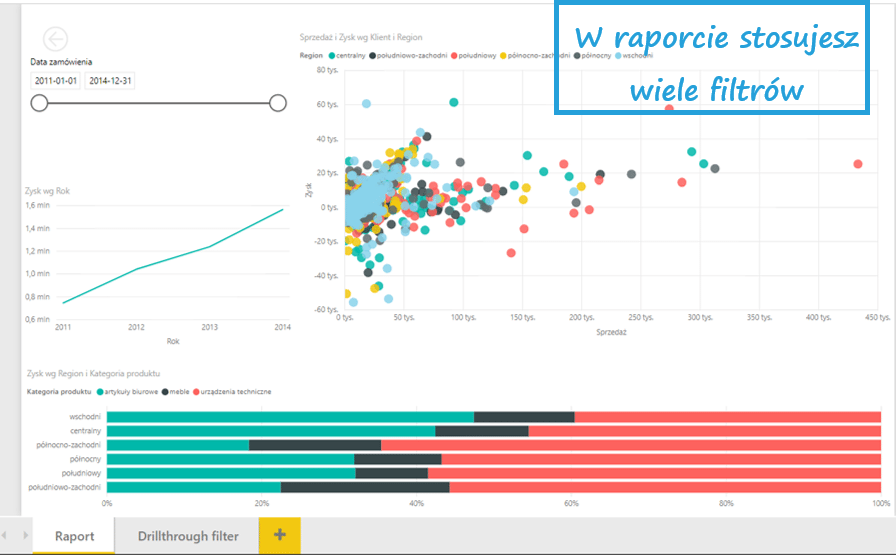Open the Drillthrough filter tab
The height and width of the screenshot is (555, 896).
188,536
